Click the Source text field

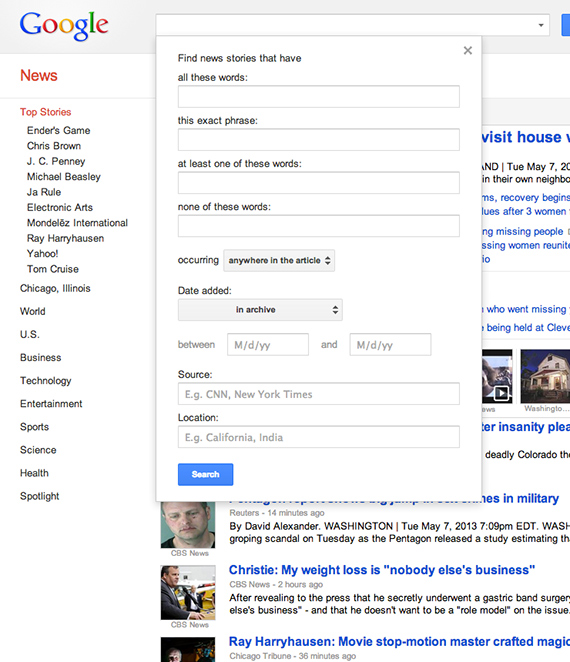coord(319,394)
